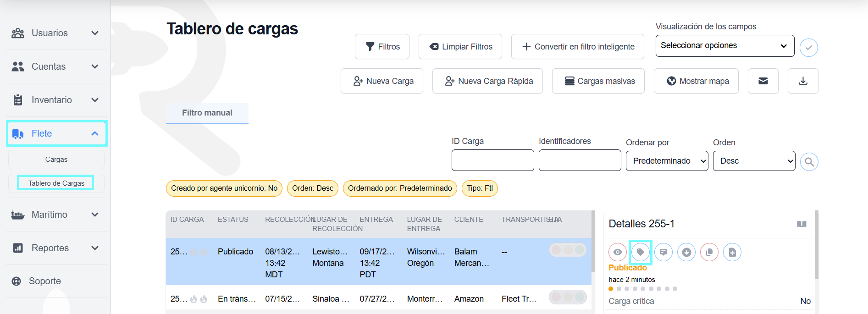868x314 pixels.
Task: Click the Reportes chart icon
Action: point(18,248)
